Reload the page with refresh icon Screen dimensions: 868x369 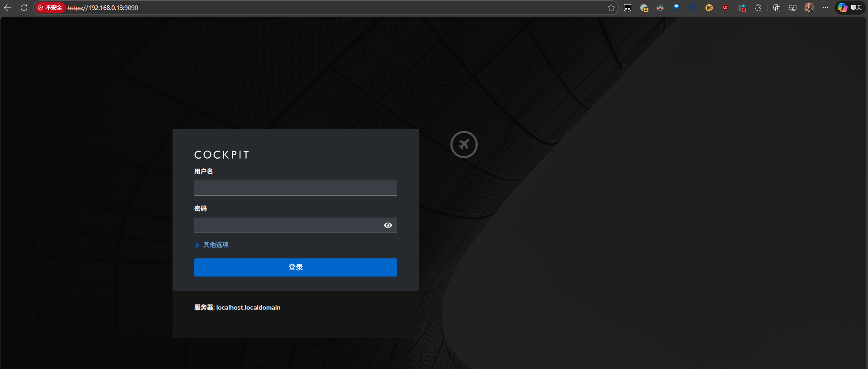click(24, 8)
